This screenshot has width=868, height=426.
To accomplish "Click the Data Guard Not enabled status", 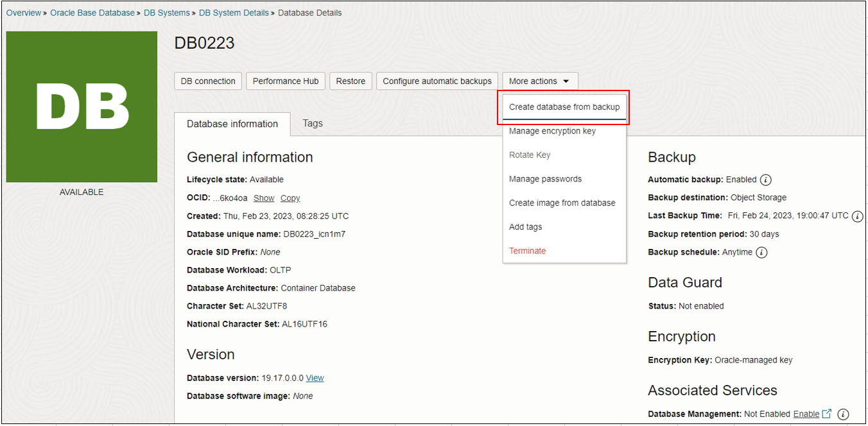I will pos(701,306).
